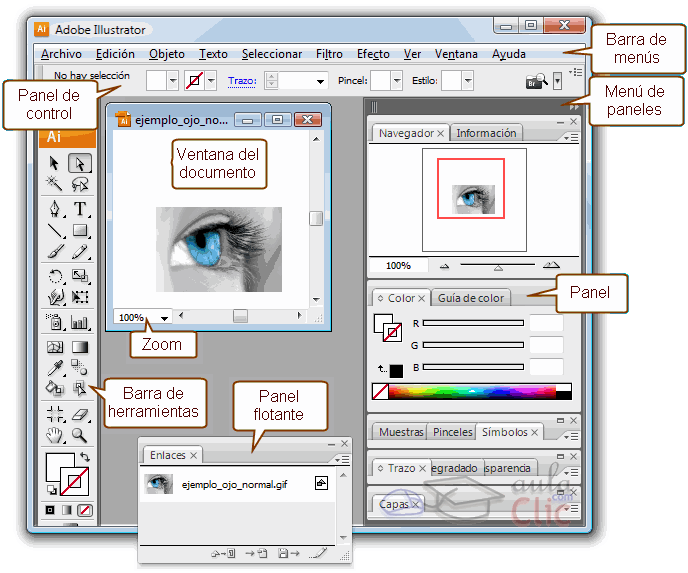Open the fill color dropdown in control panel

tap(173, 81)
